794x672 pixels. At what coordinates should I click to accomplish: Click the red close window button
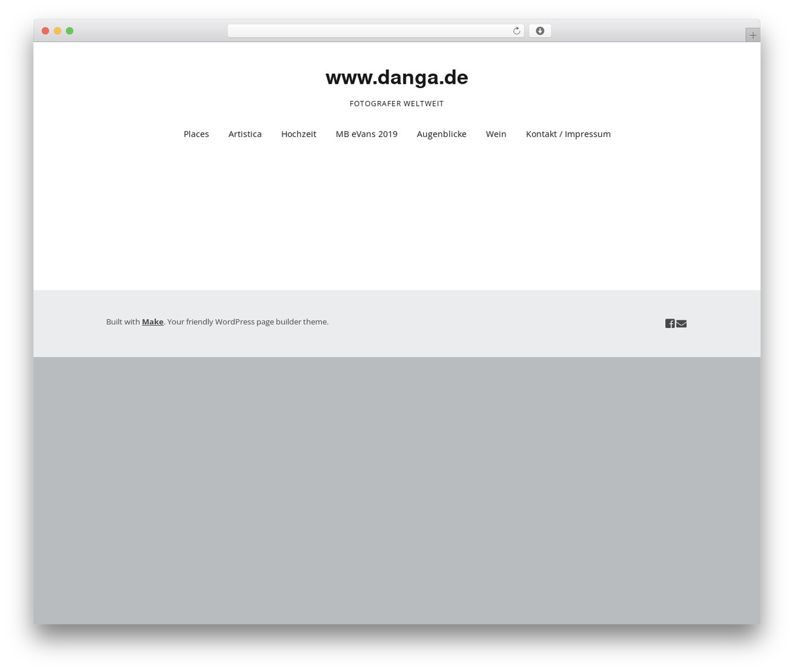[x=45, y=31]
